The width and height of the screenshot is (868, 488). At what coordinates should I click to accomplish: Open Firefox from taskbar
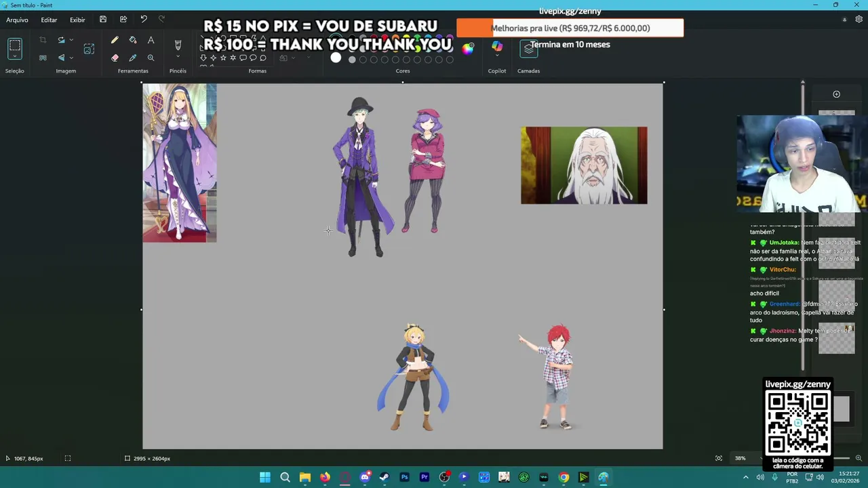click(325, 477)
